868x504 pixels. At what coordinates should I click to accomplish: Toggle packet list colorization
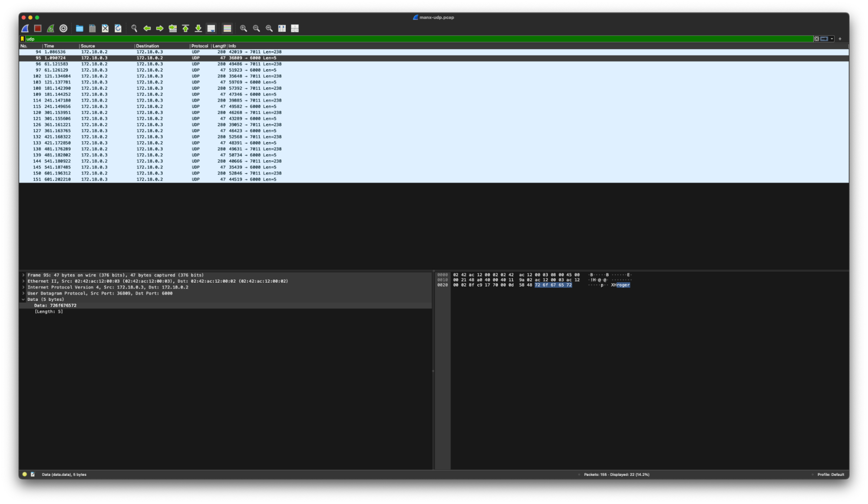(227, 28)
